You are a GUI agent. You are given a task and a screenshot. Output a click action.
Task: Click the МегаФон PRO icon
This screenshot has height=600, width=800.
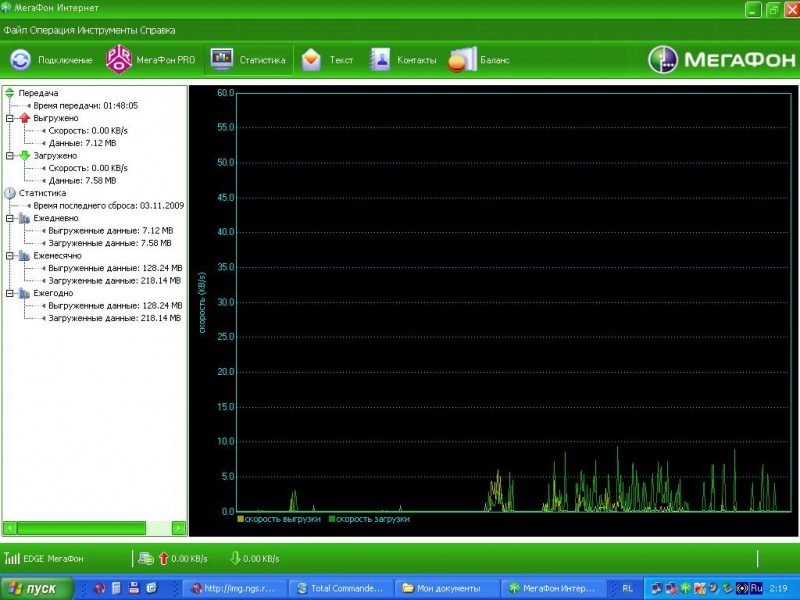(119, 60)
